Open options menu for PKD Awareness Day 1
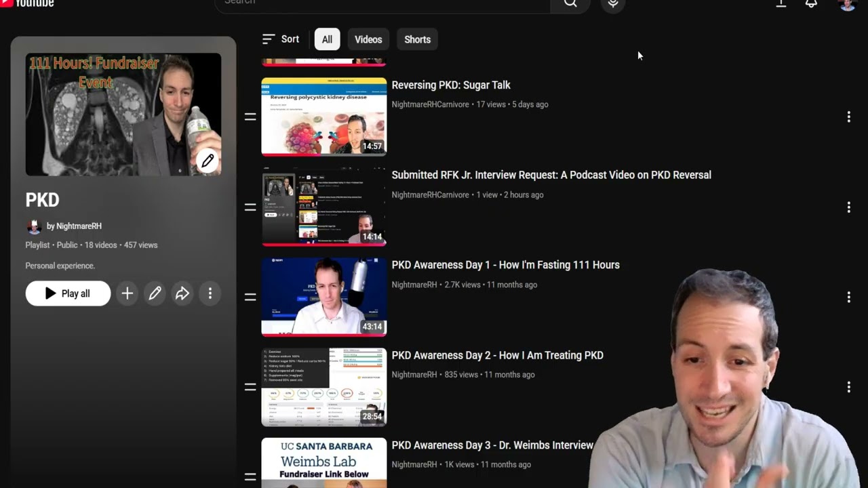The height and width of the screenshot is (488, 868). (848, 297)
